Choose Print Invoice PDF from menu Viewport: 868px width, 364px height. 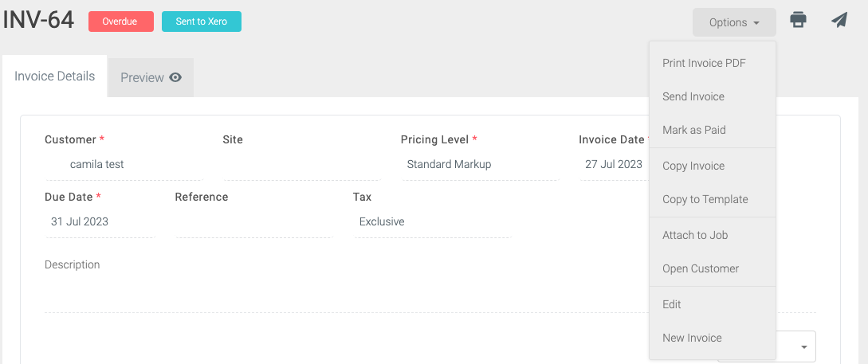click(704, 63)
